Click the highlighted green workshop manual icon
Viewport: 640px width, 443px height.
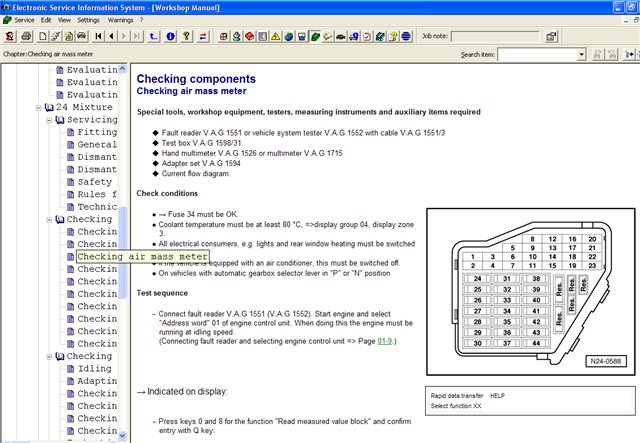[315, 36]
